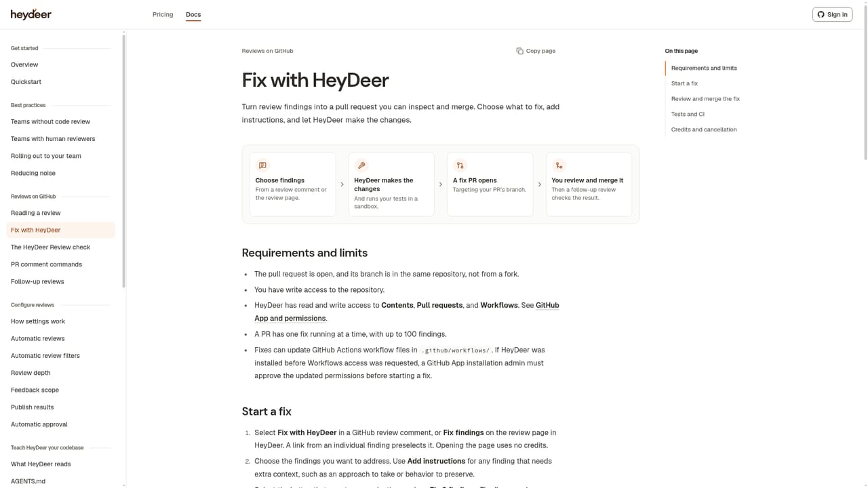Open Review depth settings page
868x488 pixels.
(x=60, y=373)
